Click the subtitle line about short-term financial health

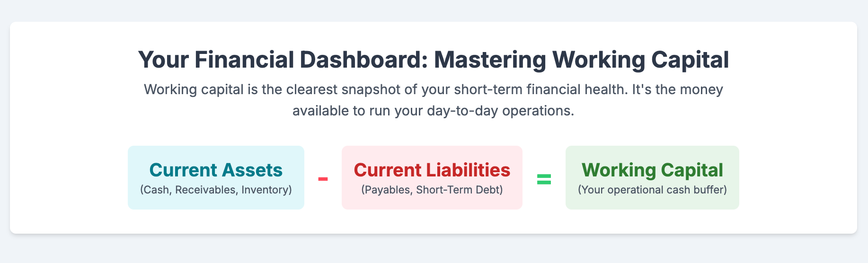pos(434,89)
